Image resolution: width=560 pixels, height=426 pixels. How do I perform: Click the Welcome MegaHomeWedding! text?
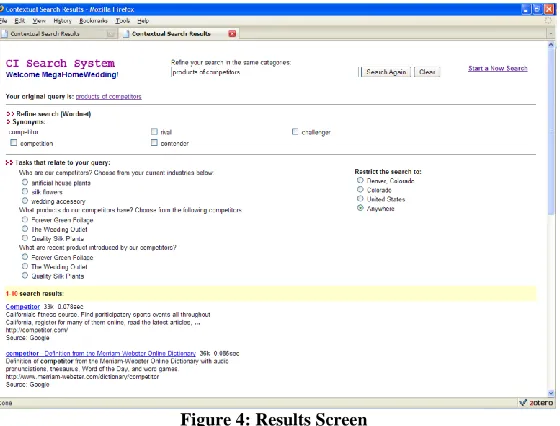pyautogui.click(x=62, y=75)
